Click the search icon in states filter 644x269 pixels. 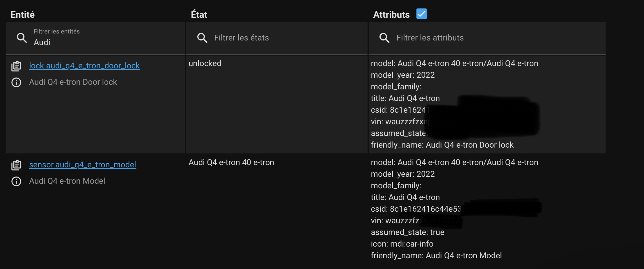pyautogui.click(x=202, y=38)
